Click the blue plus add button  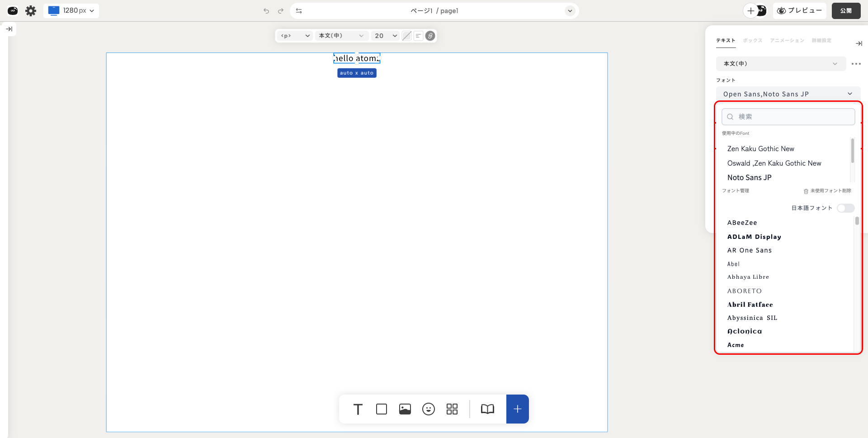(518, 409)
